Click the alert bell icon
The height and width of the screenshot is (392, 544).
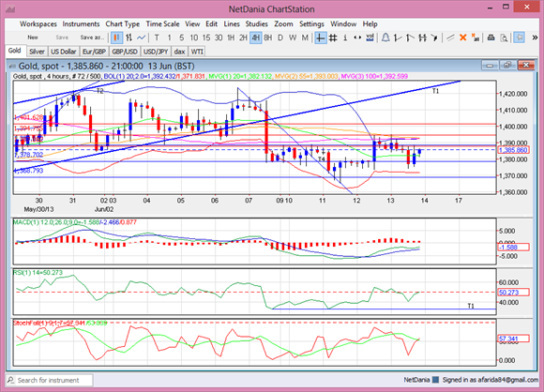click(385, 38)
